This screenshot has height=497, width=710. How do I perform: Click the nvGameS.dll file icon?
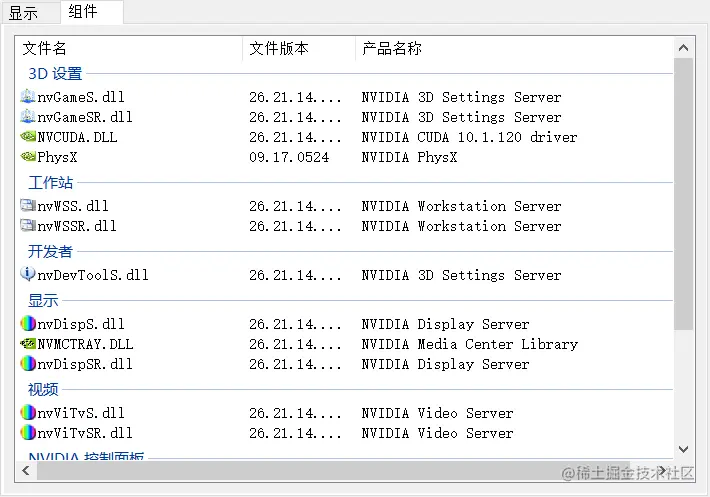(x=28, y=96)
